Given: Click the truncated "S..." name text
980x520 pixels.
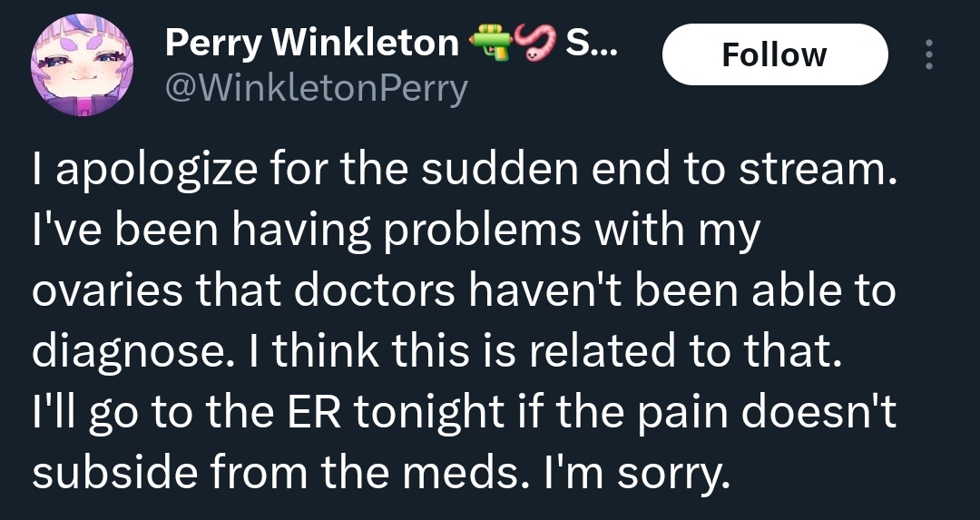Looking at the screenshot, I should coord(590,41).
